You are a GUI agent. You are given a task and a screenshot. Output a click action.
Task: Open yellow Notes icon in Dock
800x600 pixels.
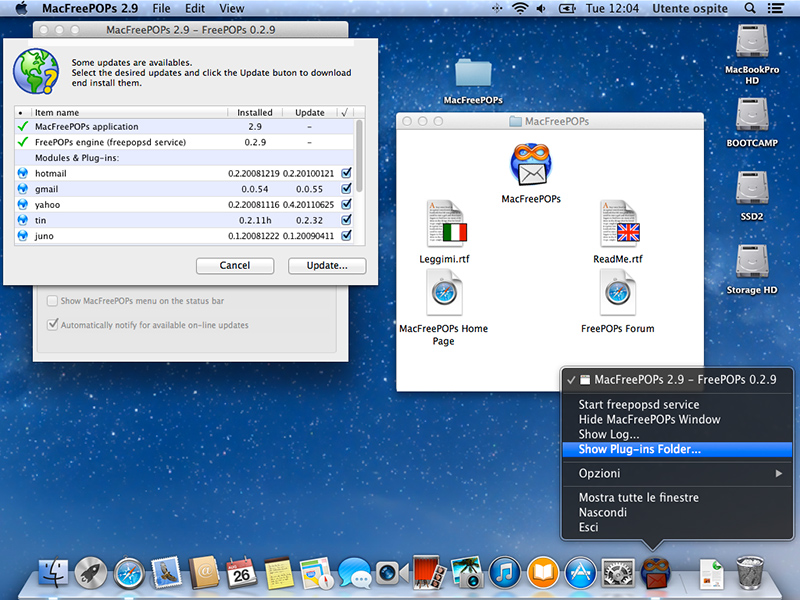tap(279, 573)
